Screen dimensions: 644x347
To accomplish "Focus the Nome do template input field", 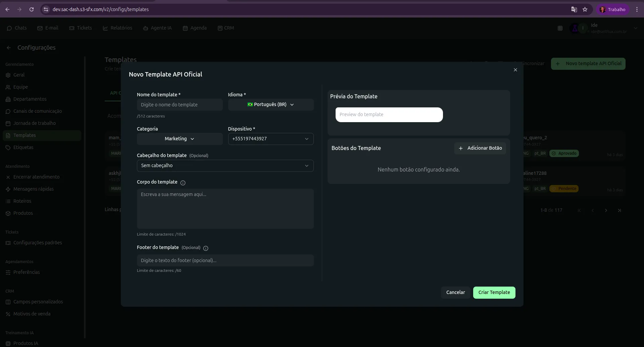I will pyautogui.click(x=180, y=105).
